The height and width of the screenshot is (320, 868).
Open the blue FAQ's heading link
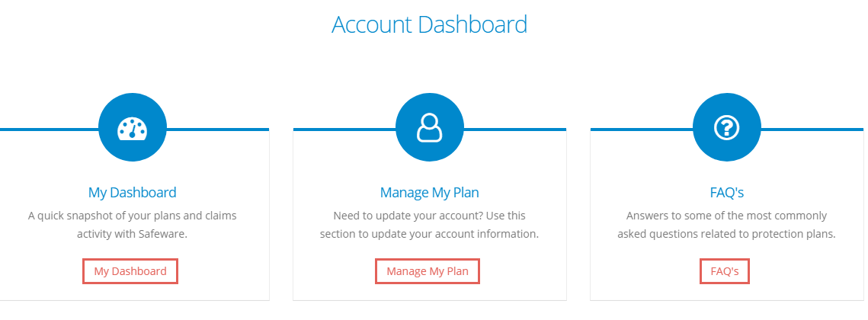[x=727, y=193]
